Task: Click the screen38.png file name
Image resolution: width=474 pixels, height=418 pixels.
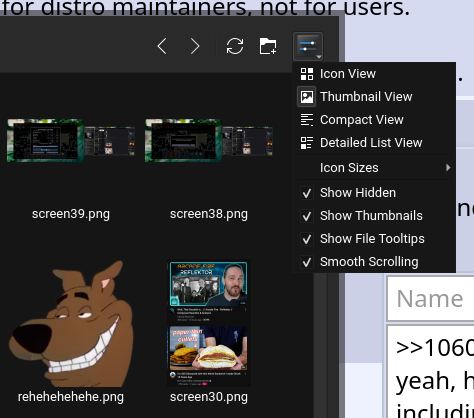Action: click(209, 214)
